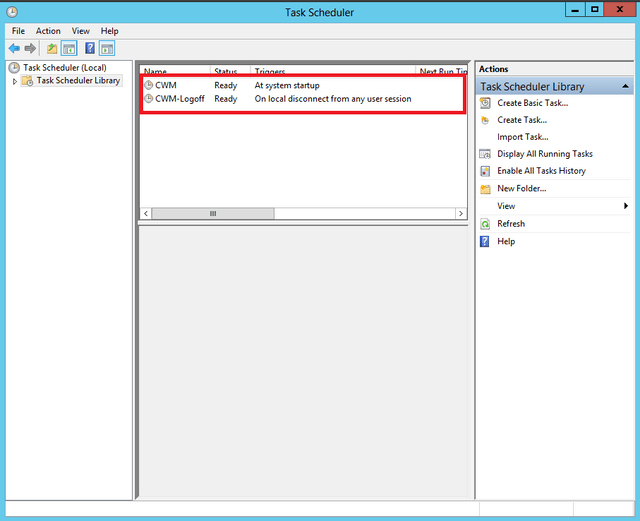Click the Task Scheduler Library folder icon

coord(27,80)
